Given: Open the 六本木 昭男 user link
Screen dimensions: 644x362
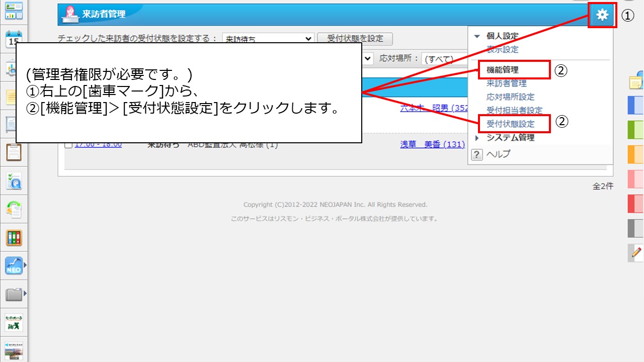Looking at the screenshot, I should (434, 108).
